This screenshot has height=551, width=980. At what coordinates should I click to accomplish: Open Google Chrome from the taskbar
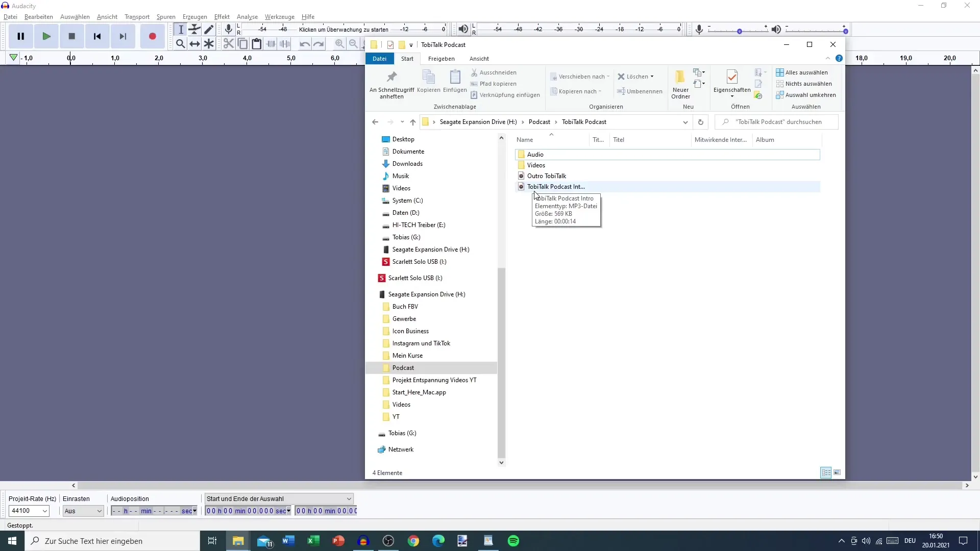pos(413,541)
